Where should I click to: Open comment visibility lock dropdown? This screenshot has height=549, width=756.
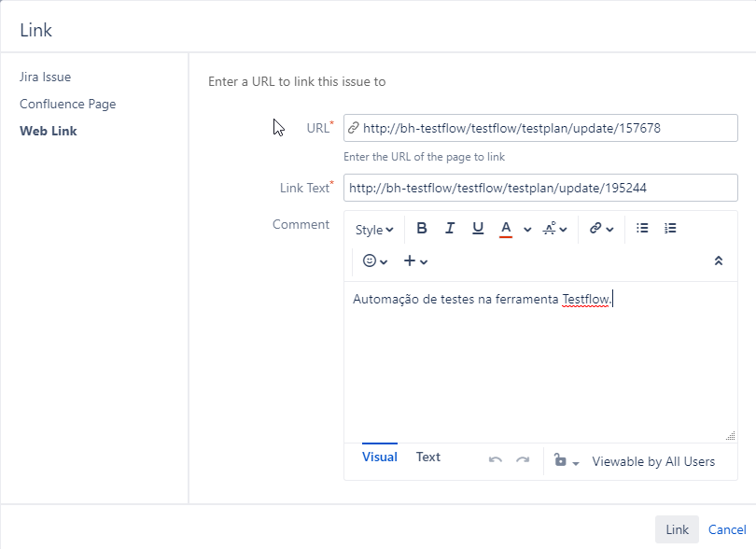[x=567, y=461]
